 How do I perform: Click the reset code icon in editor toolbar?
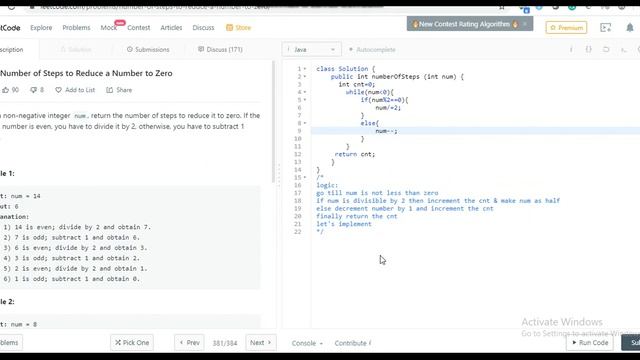pyautogui.click(x=606, y=49)
